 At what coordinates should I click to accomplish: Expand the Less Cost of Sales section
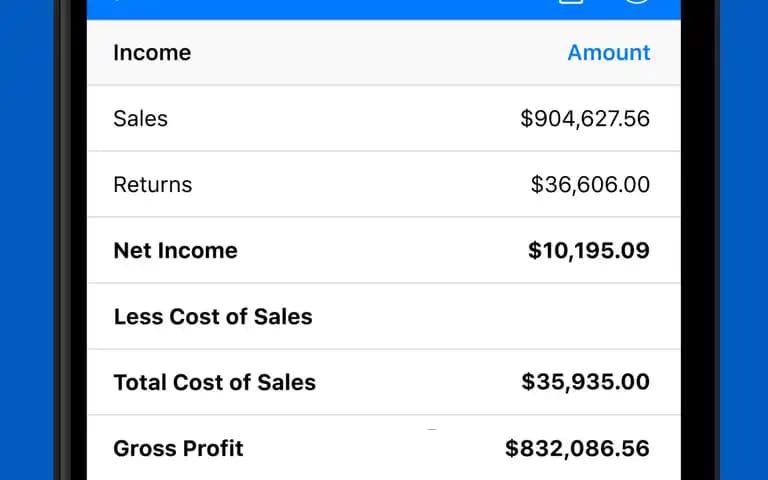click(212, 316)
